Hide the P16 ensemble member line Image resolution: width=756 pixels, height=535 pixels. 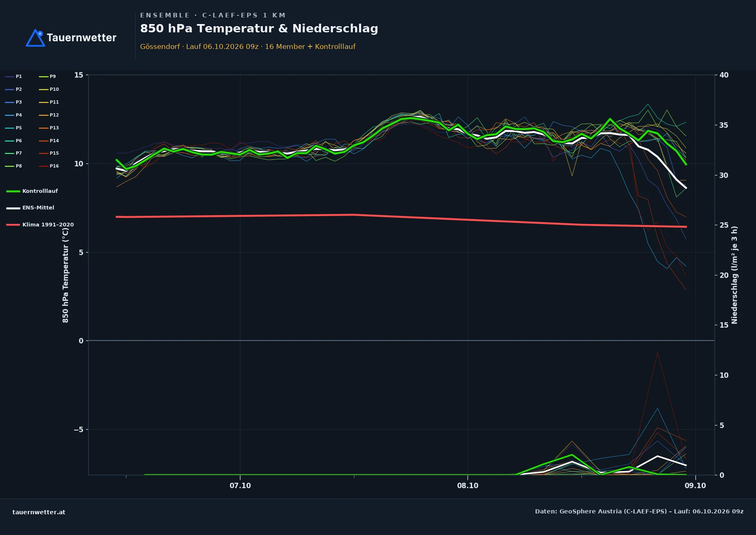49,166
